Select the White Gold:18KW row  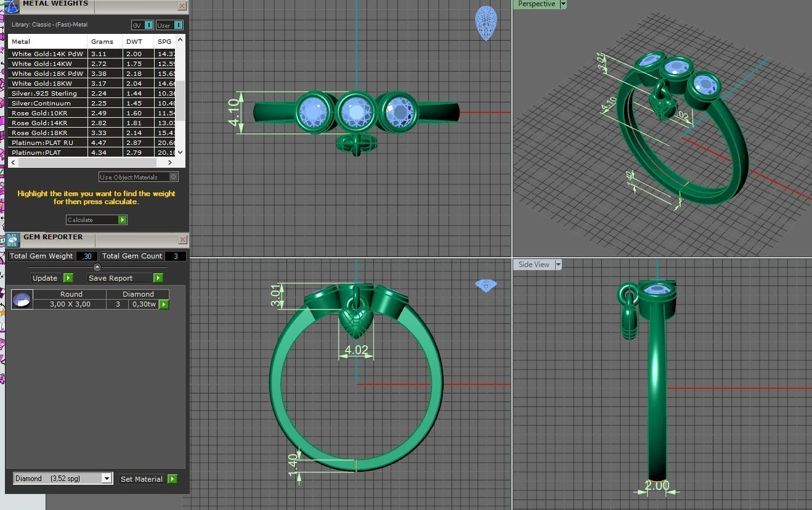(x=92, y=83)
